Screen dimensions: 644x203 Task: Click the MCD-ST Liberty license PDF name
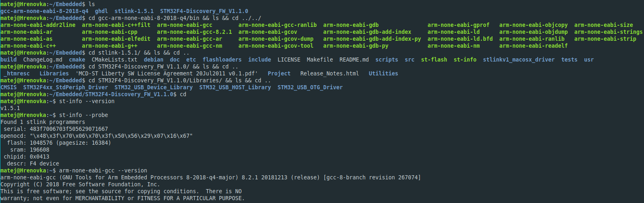point(166,73)
